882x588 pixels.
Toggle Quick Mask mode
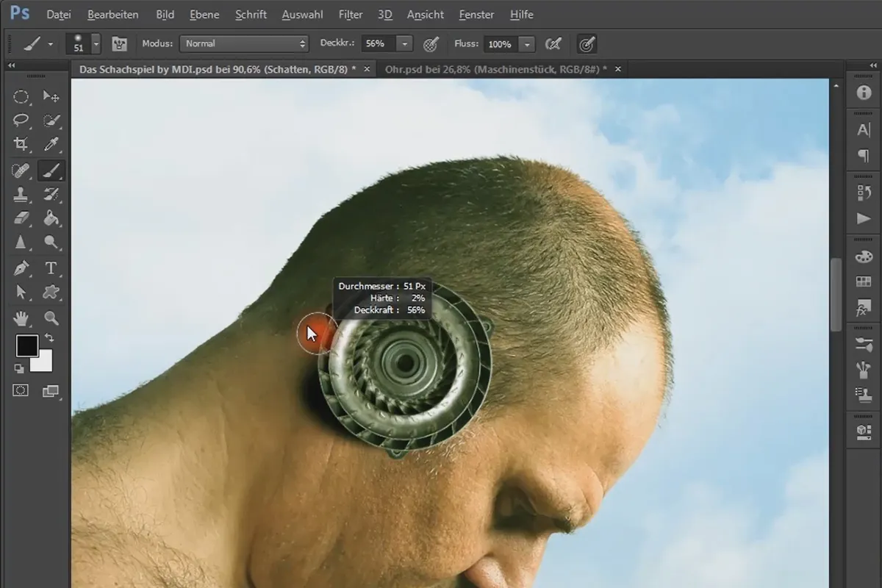pos(21,391)
